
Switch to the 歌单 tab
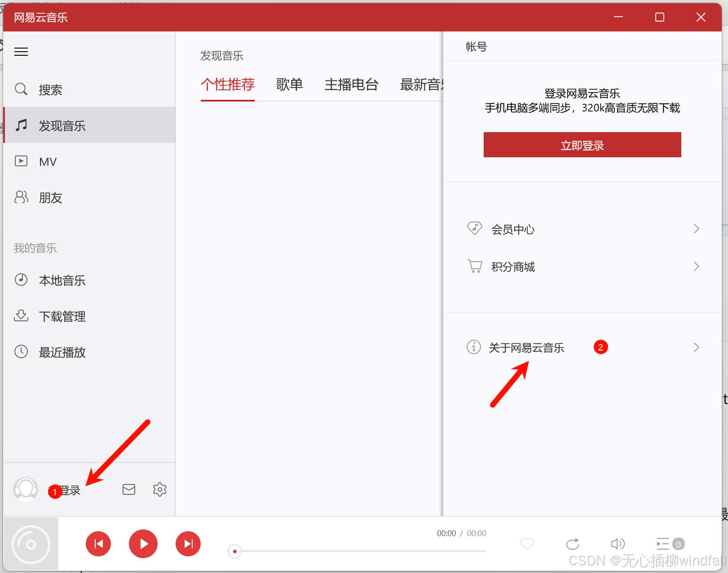[290, 84]
